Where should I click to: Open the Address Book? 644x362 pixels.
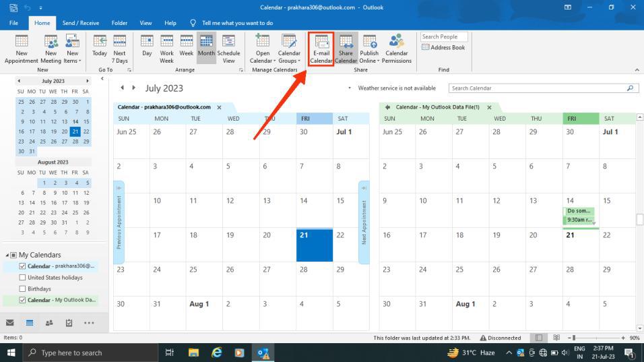click(x=443, y=47)
